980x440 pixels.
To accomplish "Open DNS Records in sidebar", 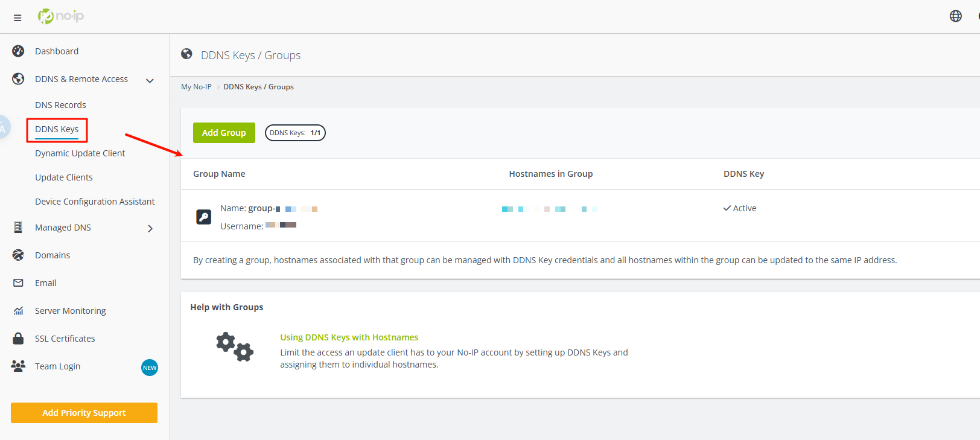I will tap(60, 105).
